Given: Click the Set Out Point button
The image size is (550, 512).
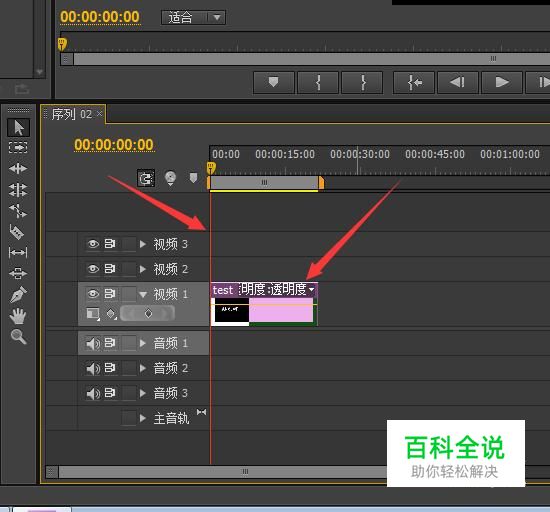Looking at the screenshot, I should (x=362, y=82).
